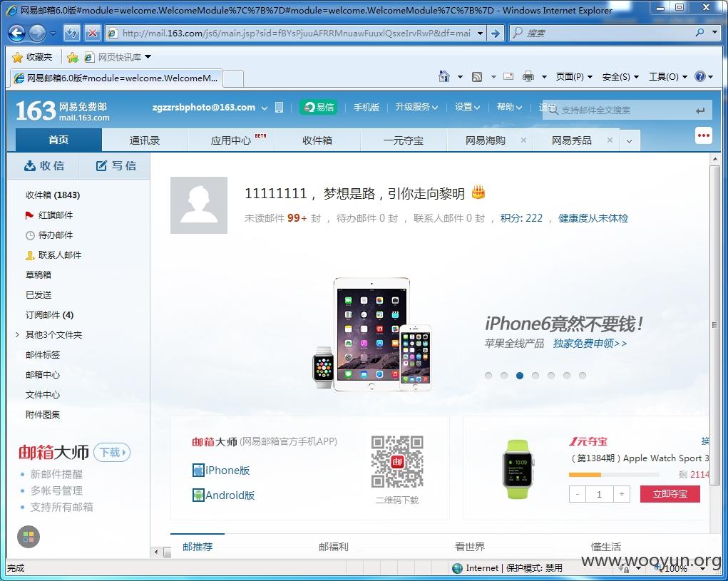This screenshot has width=728, height=581.
Task: Open the IE 安全(S) menu
Action: [x=620, y=76]
